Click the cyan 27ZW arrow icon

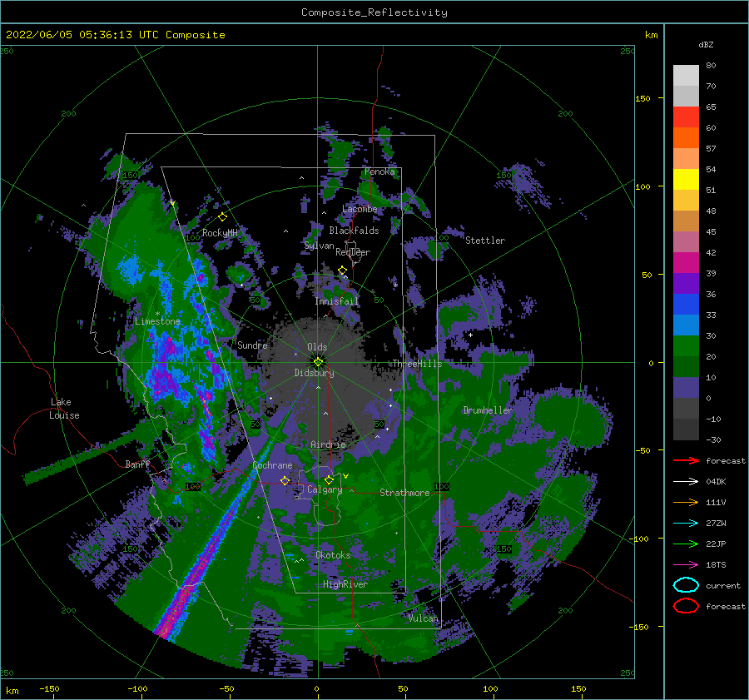coord(686,524)
